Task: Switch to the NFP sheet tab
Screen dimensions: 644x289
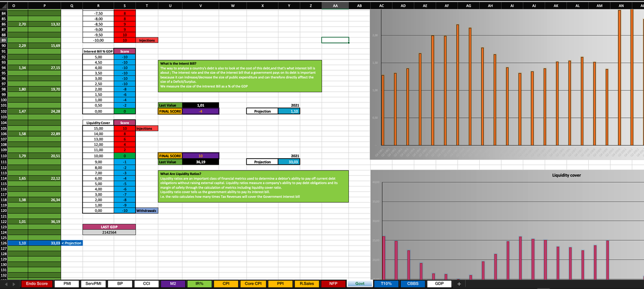Action: point(333,283)
